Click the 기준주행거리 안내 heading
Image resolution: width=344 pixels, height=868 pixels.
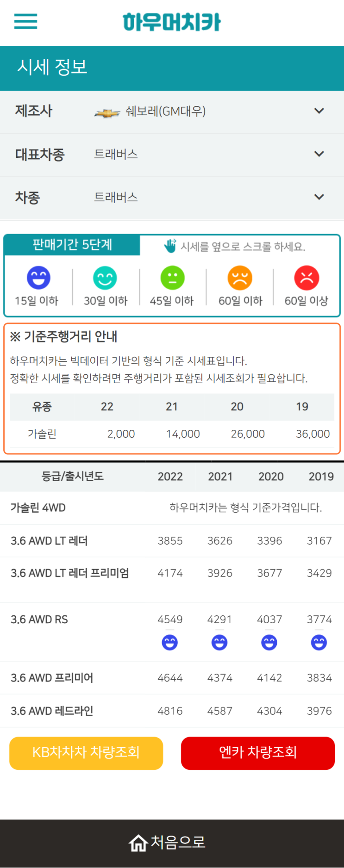click(x=63, y=336)
